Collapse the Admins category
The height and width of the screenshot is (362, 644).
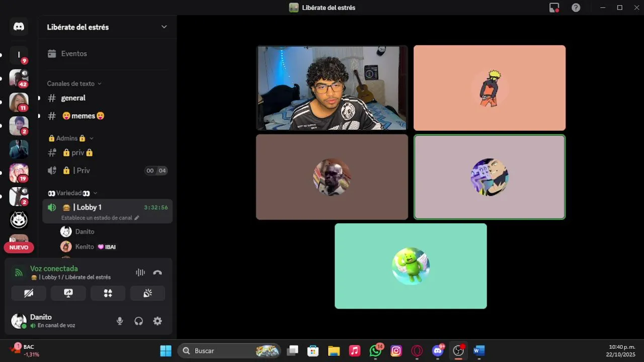point(70,138)
